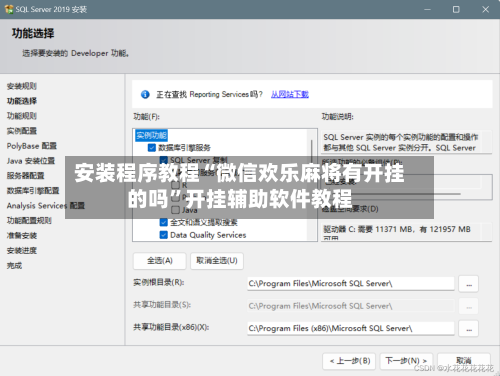The image size is (500, 376).
Task: Select the 准备安装 sidebar step
Action: click(22, 236)
